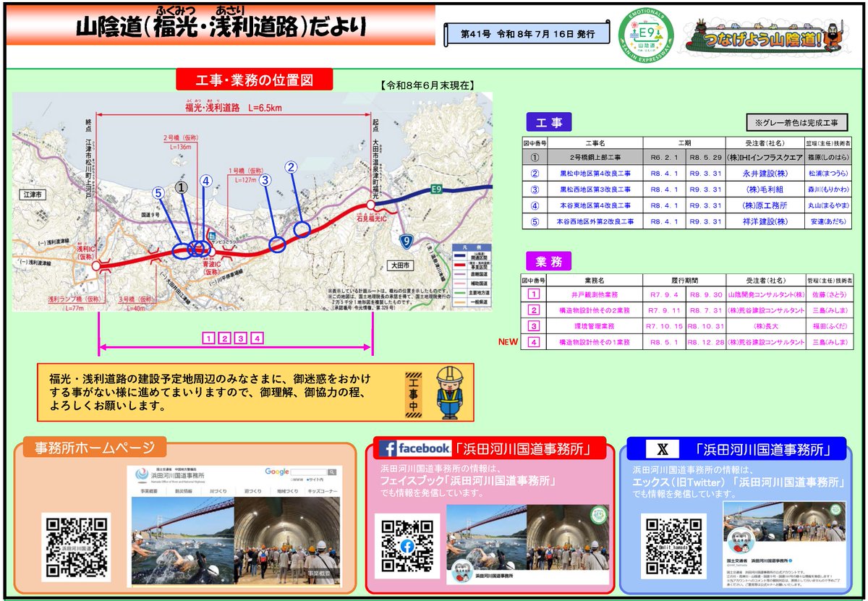Click 川づくり tab in homepage screenshot
Screen dimensions: 868x601
coord(218,491)
